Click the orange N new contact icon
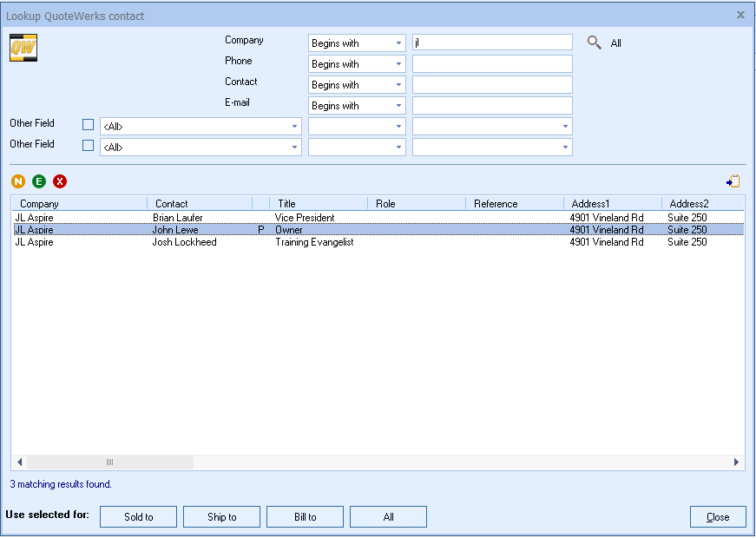Image resolution: width=756 pixels, height=538 pixels. click(x=18, y=181)
